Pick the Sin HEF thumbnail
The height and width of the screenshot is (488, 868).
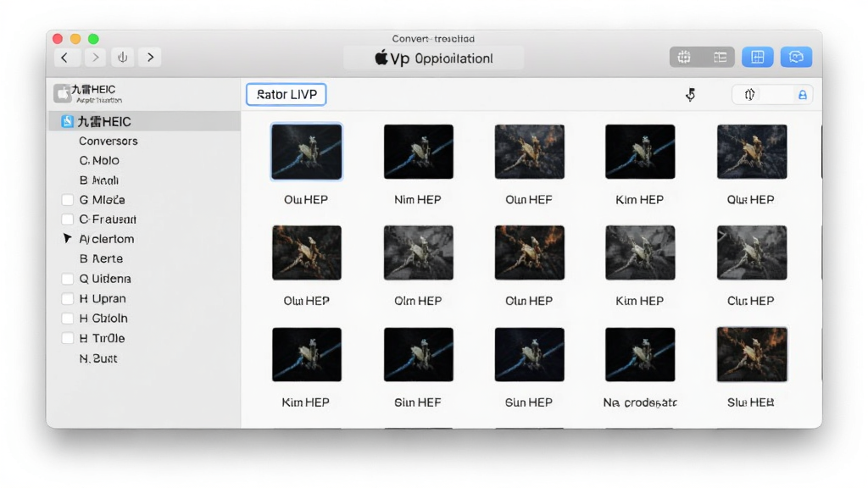(x=419, y=355)
